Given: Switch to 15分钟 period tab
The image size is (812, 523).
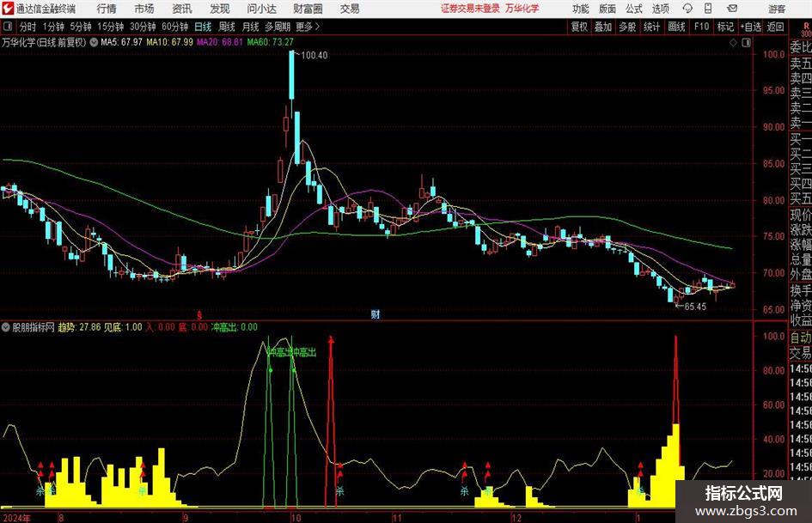Looking at the screenshot, I should pyautogui.click(x=110, y=27).
